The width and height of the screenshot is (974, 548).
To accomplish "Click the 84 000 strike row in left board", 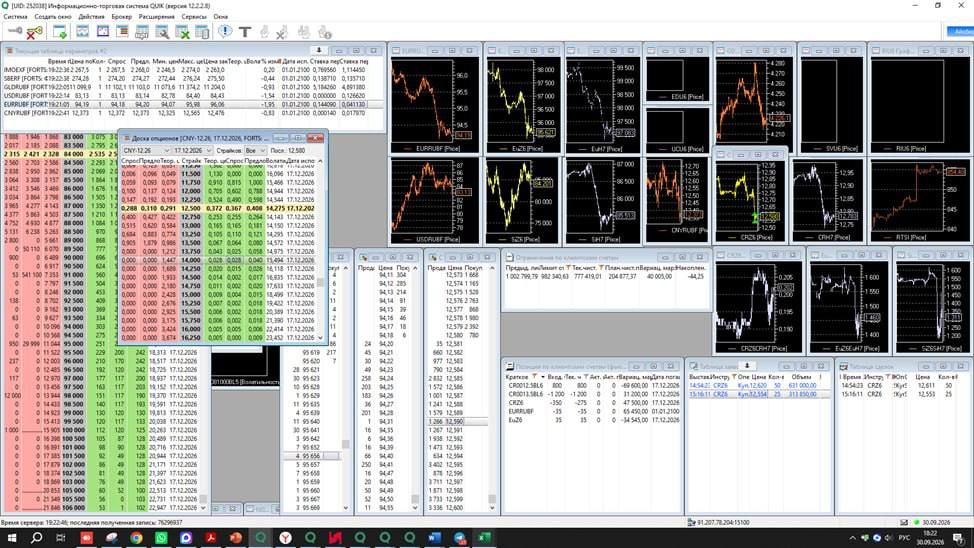I will (x=60, y=153).
